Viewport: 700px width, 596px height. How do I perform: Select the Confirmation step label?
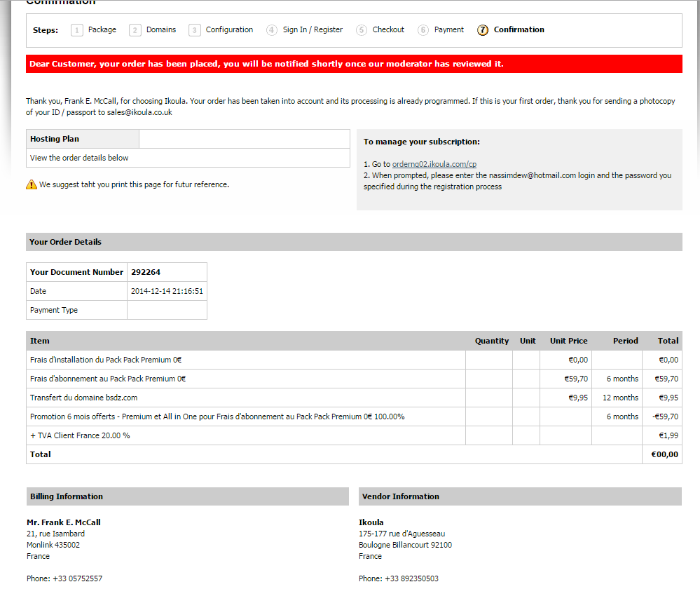(x=519, y=29)
